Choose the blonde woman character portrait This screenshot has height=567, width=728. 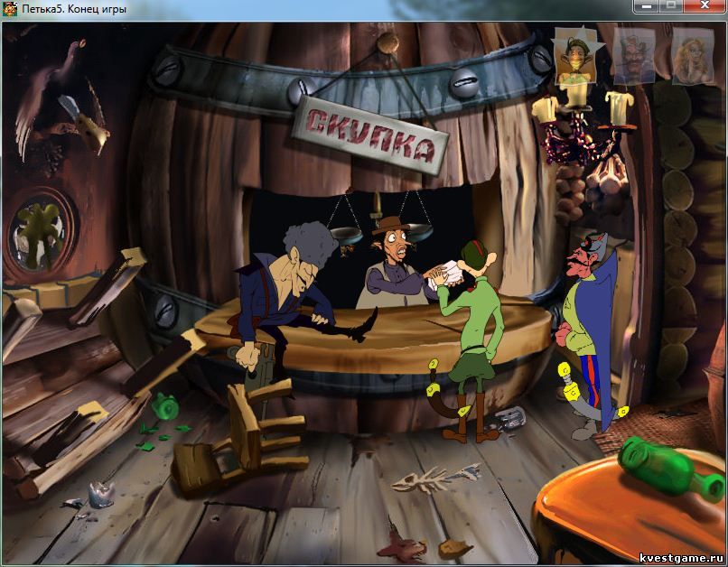[693, 56]
